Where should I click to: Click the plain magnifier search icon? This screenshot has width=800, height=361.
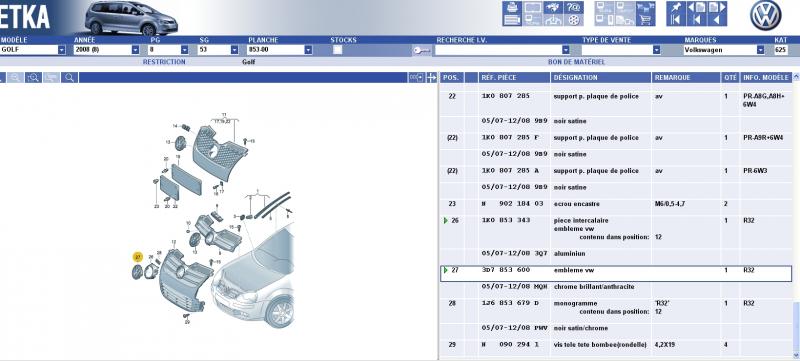[x=69, y=78]
